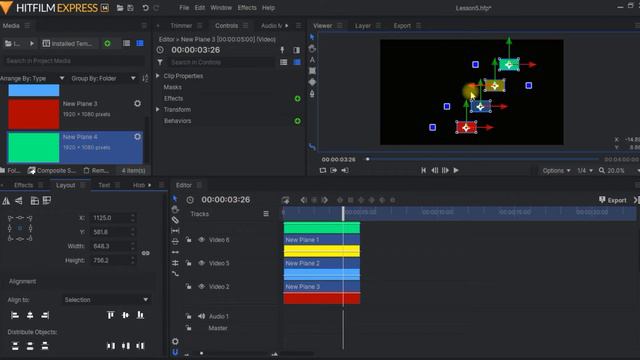This screenshot has height=360, width=640.
Task: Click the Export button in editor
Action: (613, 200)
